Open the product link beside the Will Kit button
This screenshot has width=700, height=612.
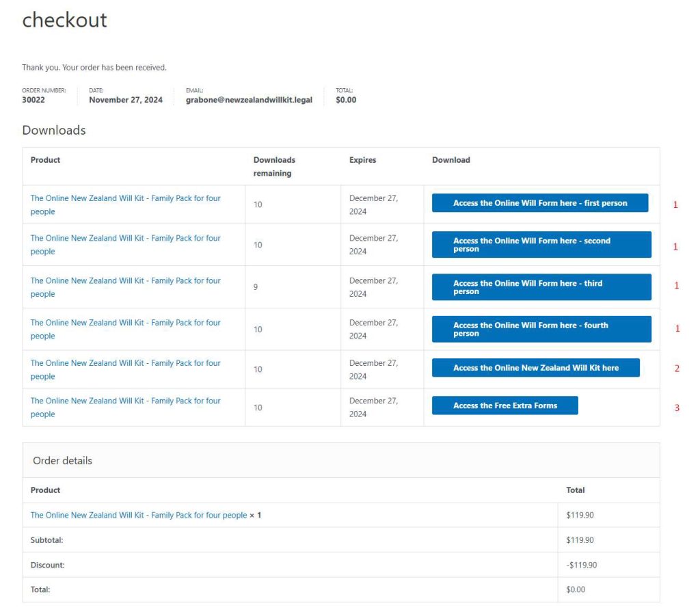126,369
